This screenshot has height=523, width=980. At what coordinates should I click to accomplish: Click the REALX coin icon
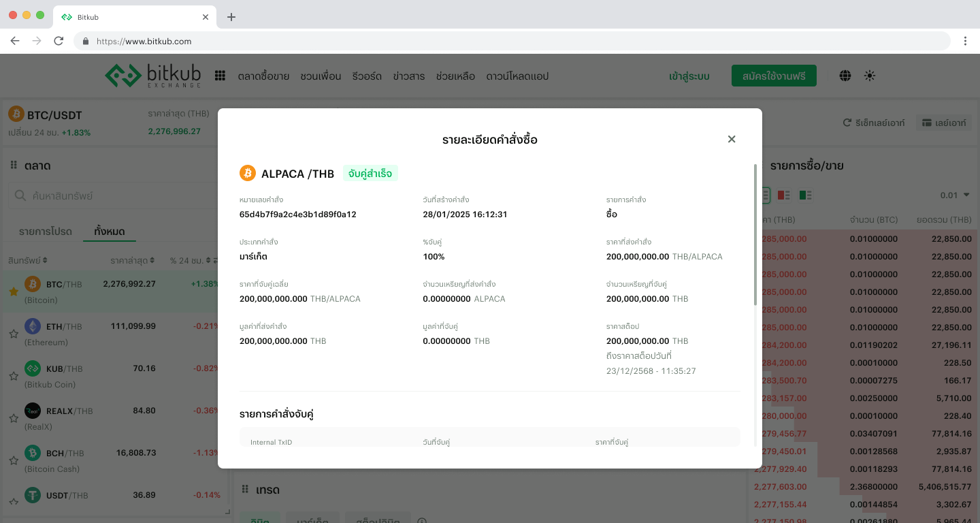[33, 411]
